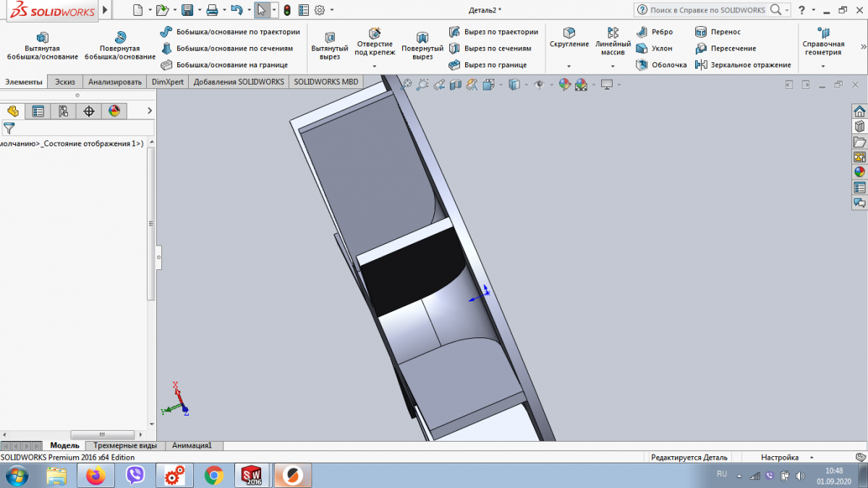Open the PropertyManager panel icon
The height and width of the screenshot is (488, 868).
point(38,111)
